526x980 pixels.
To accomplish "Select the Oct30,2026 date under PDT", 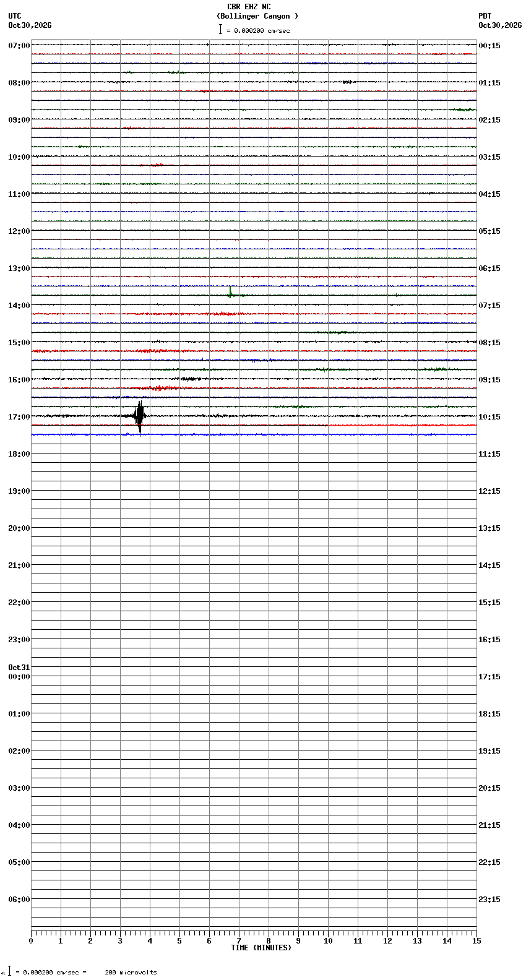I will coord(500,25).
